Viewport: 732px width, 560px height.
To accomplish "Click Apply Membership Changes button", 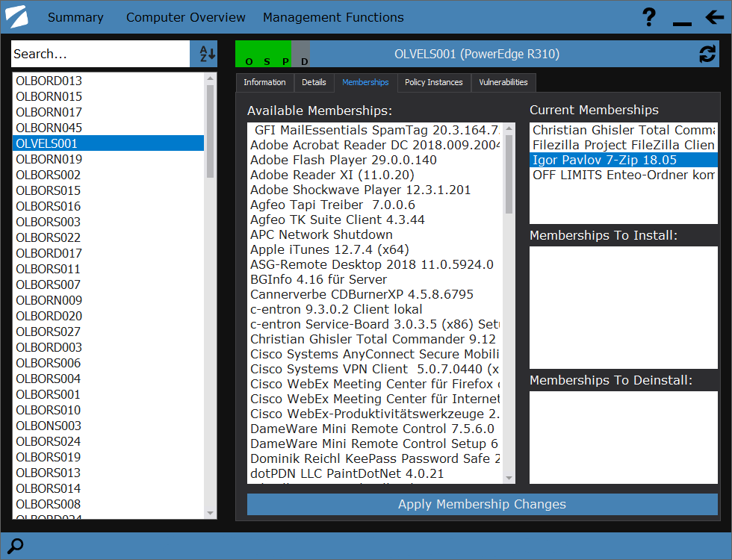I will [483, 505].
